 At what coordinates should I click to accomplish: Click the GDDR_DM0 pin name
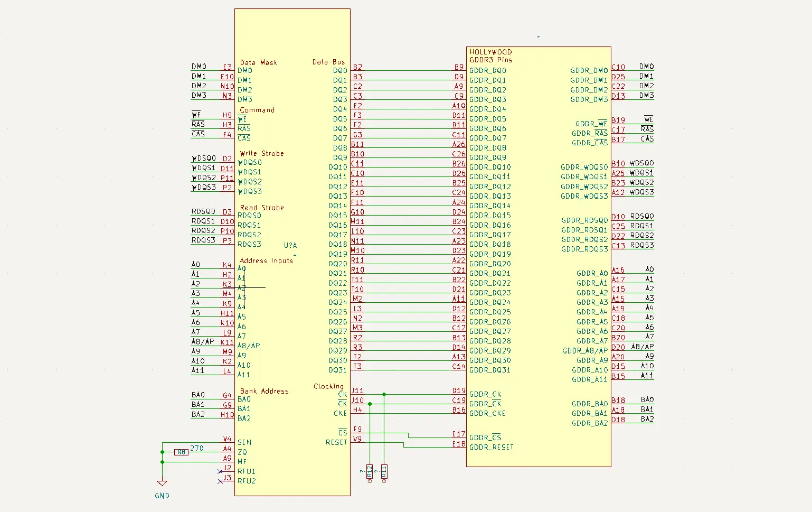point(589,70)
